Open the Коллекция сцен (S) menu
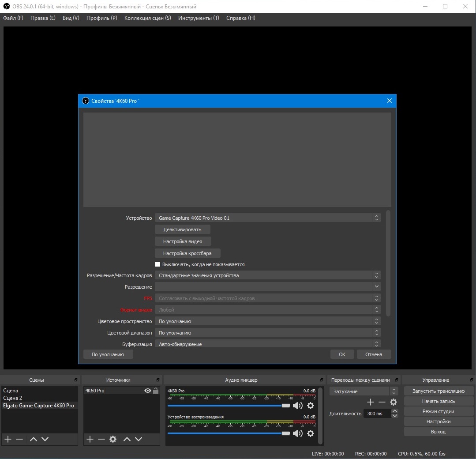Image resolution: width=476 pixels, height=459 pixels. [147, 18]
